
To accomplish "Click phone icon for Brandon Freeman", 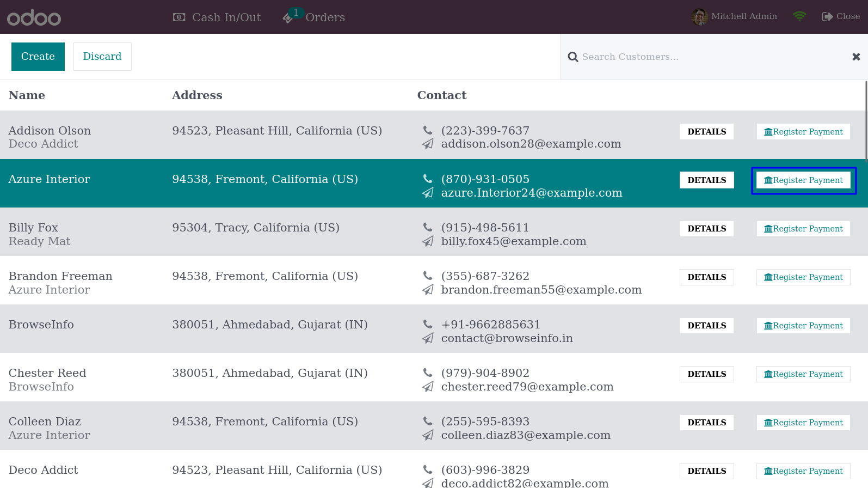I will [x=428, y=276].
